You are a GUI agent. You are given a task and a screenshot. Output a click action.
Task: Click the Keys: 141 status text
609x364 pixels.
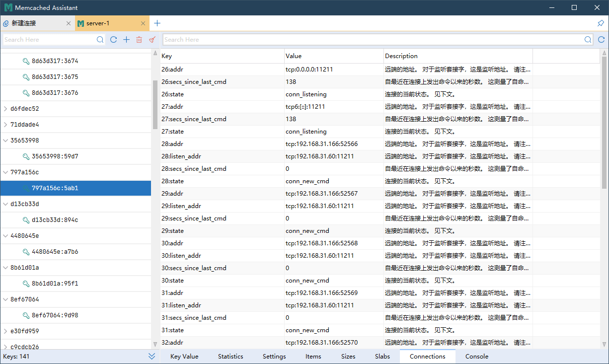pos(16,357)
